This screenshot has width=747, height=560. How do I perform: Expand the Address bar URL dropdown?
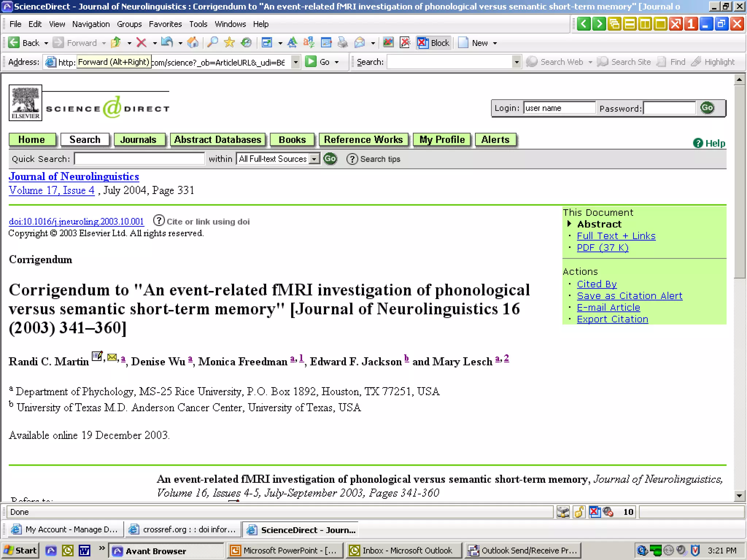pyautogui.click(x=296, y=62)
